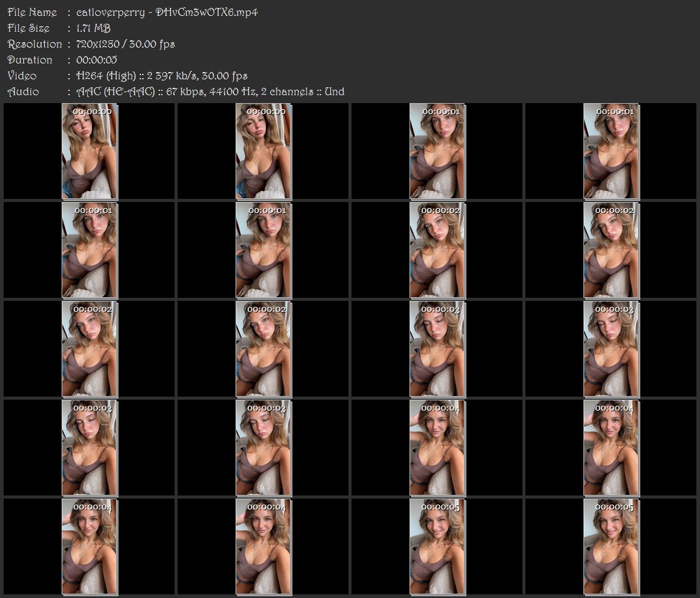Image resolution: width=700 pixels, height=598 pixels.
Task: Click the 'Video' label
Action: [22, 76]
